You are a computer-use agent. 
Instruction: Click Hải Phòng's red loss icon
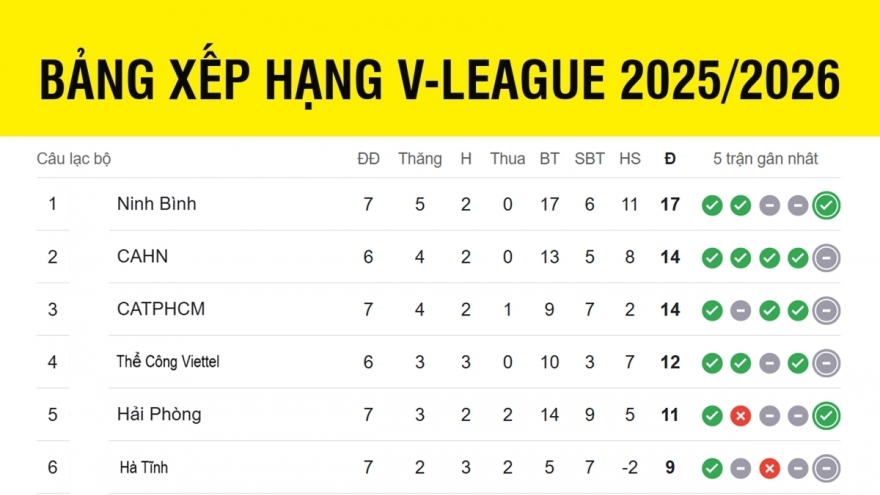tap(740, 415)
